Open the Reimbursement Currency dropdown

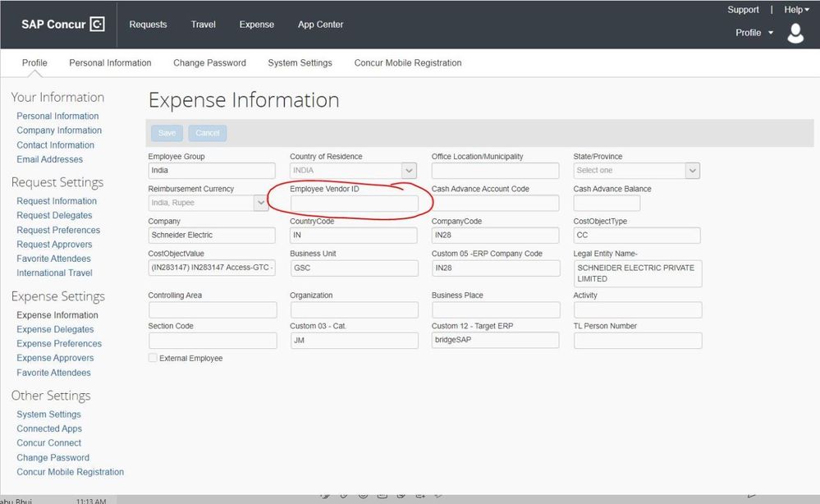[260, 203]
